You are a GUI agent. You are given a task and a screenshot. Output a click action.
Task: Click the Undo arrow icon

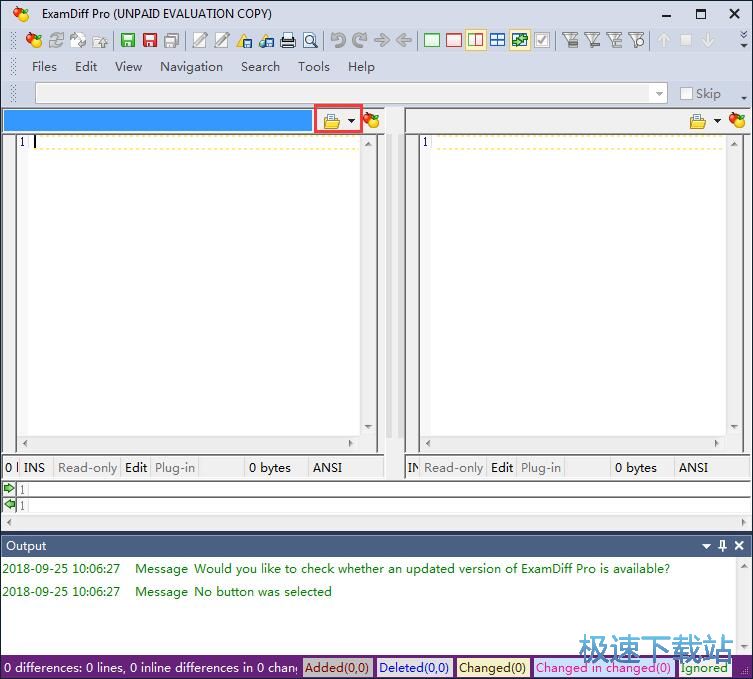(337, 40)
